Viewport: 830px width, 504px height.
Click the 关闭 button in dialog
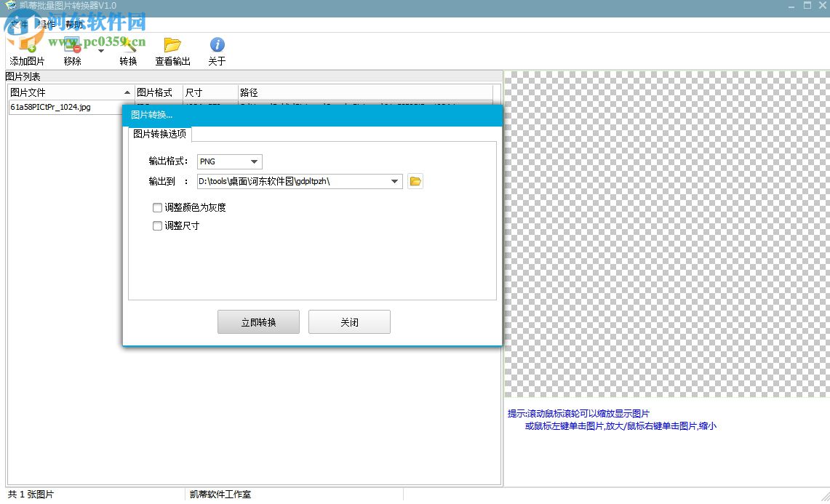click(349, 322)
